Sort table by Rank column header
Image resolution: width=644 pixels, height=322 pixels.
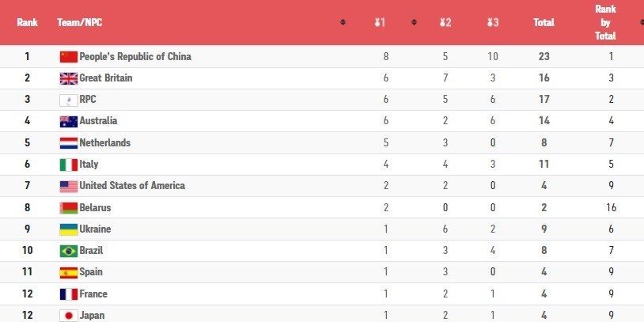[28, 23]
